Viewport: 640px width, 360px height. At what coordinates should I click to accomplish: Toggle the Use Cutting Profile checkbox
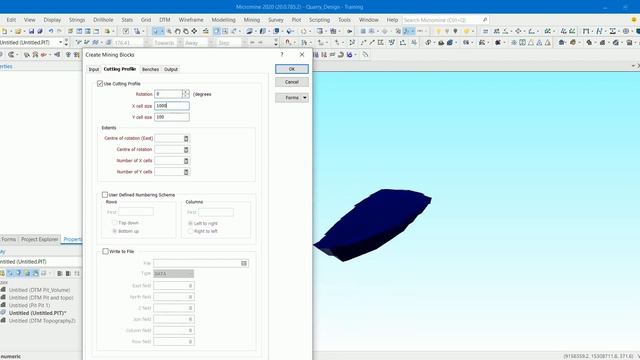100,84
